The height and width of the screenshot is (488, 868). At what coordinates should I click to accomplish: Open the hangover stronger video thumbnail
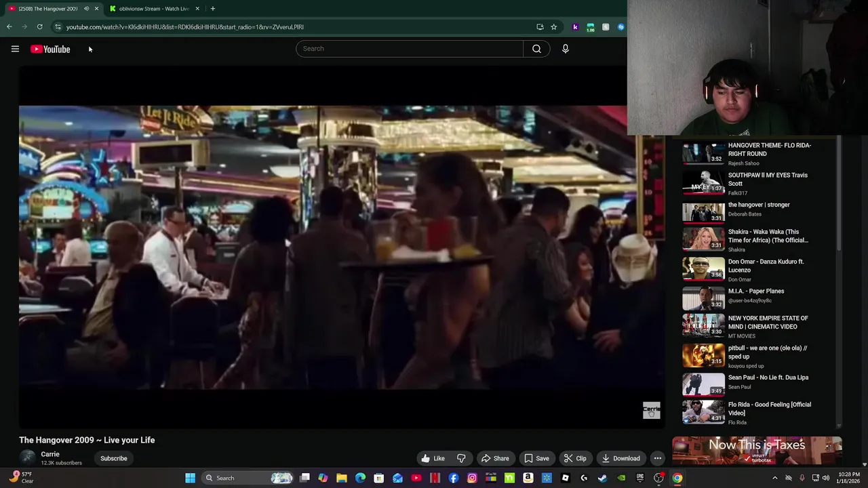[703, 212]
